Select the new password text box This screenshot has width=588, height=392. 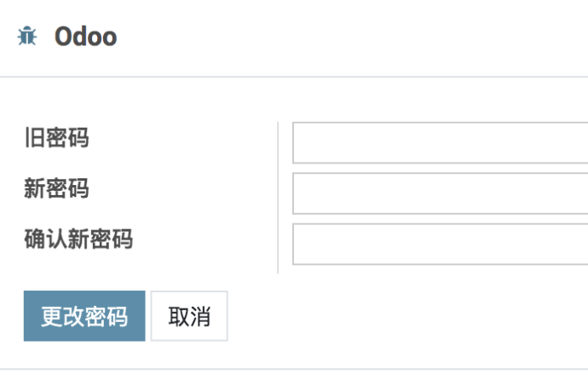tap(440, 193)
